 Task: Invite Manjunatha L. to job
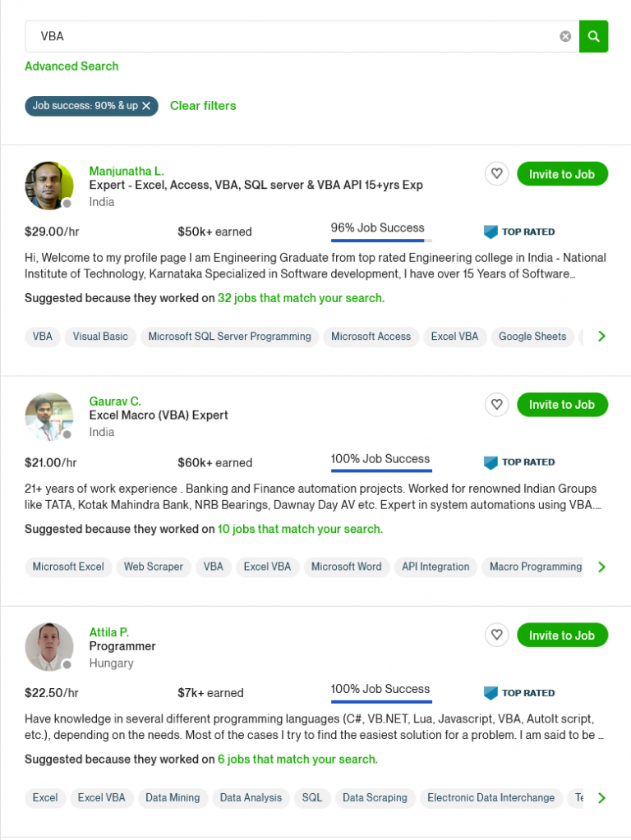[x=562, y=174]
